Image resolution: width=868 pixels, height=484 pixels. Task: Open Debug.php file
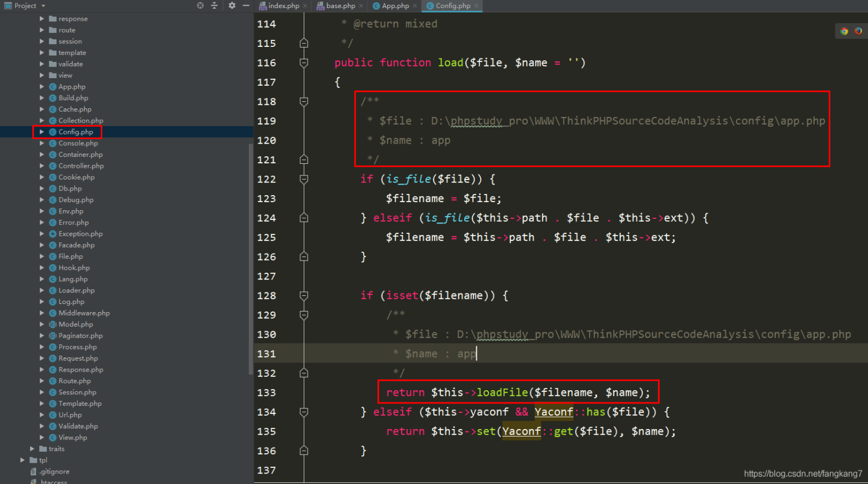point(76,200)
